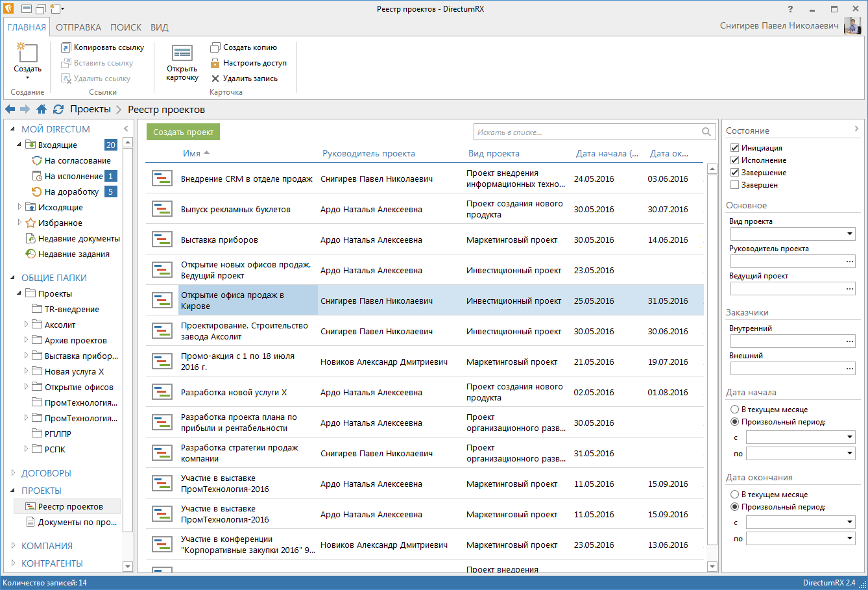This screenshot has height=590, width=868.
Task: Click Копировать ссылку in the ribbon
Action: [102, 47]
